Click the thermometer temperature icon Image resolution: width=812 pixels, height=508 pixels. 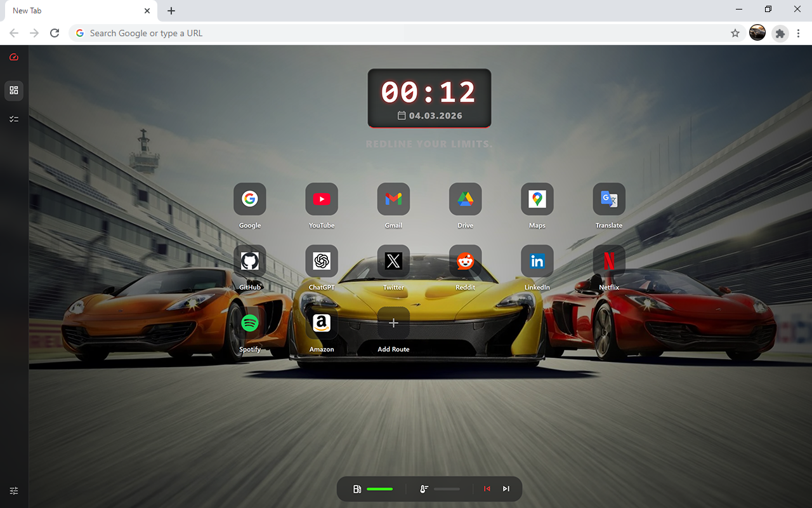pyautogui.click(x=424, y=489)
